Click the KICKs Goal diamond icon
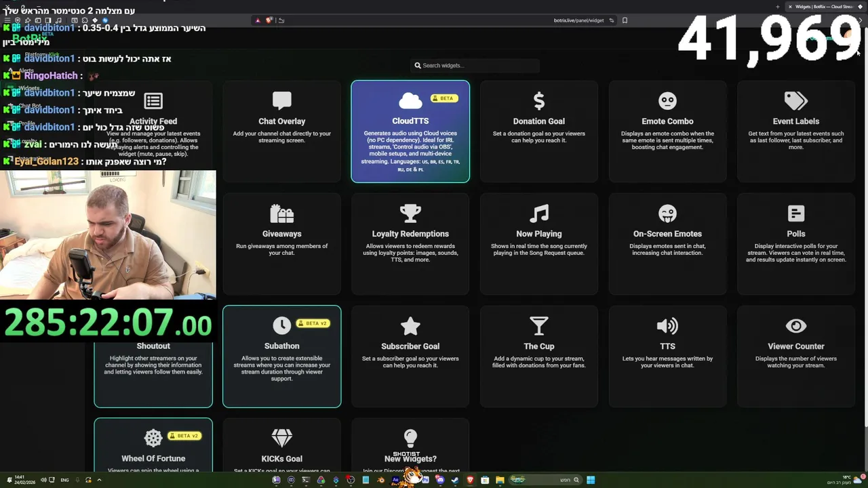 click(x=281, y=438)
